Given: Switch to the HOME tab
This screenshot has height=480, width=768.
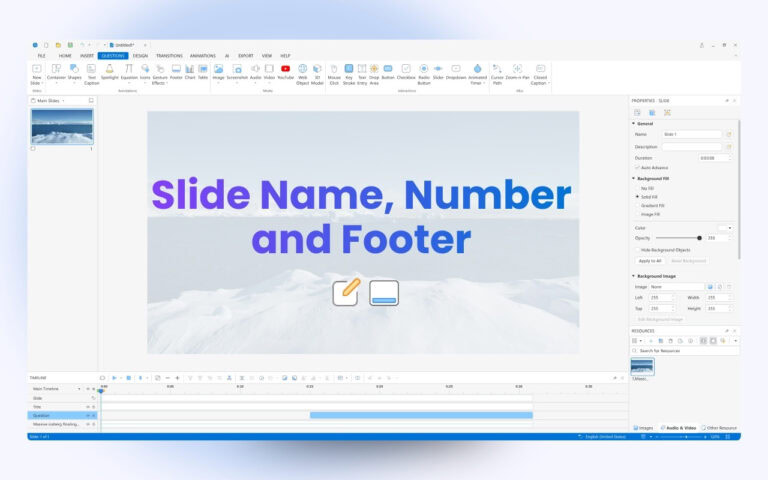Looking at the screenshot, I should click(65, 56).
